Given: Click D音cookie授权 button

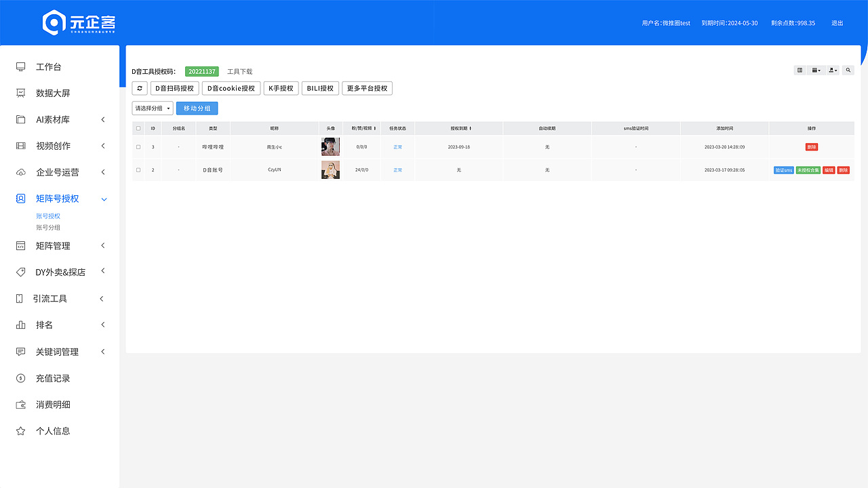Looking at the screenshot, I should click(x=231, y=88).
